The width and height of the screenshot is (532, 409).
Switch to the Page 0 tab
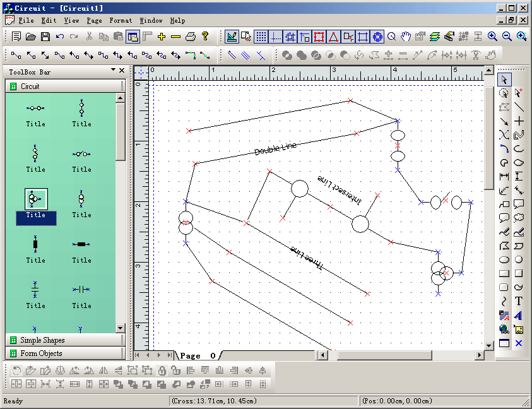point(198,355)
